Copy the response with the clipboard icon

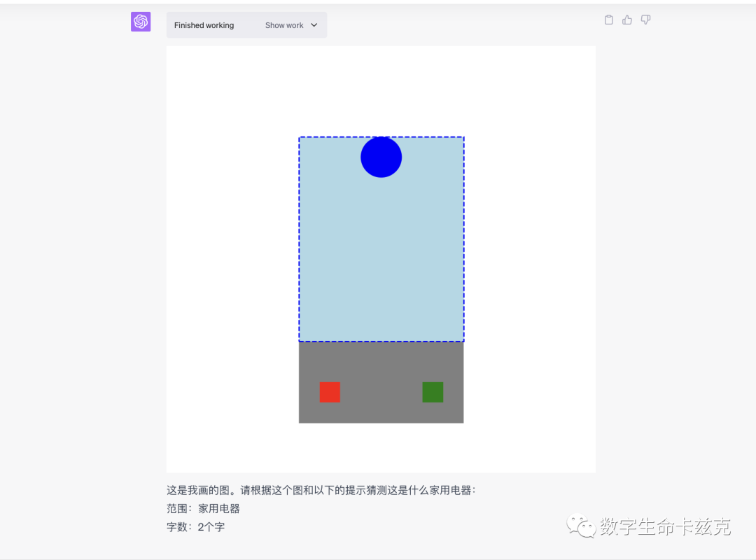[x=609, y=20]
